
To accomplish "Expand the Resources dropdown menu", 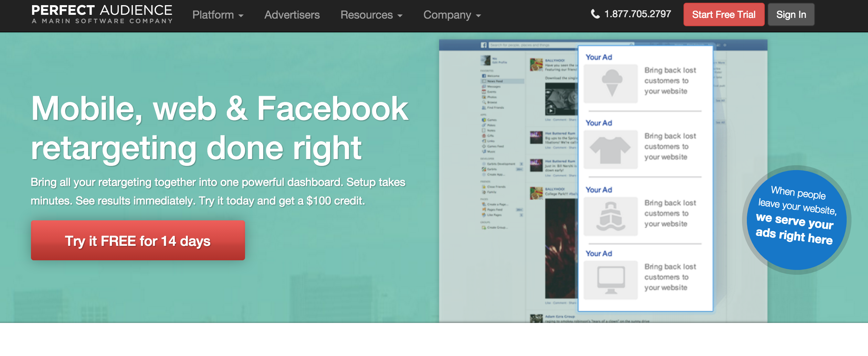I will coord(371,15).
